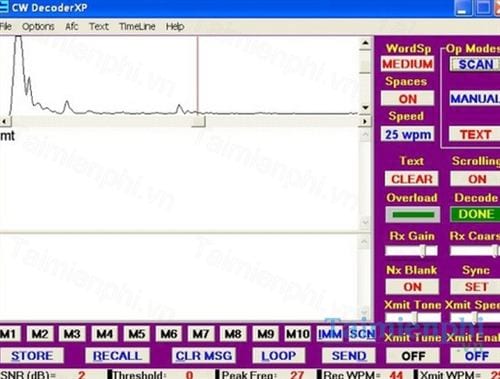The height and width of the screenshot is (379, 500).
Task: Click the decoded text scrollbar down arrow
Action: pyautogui.click(x=365, y=222)
